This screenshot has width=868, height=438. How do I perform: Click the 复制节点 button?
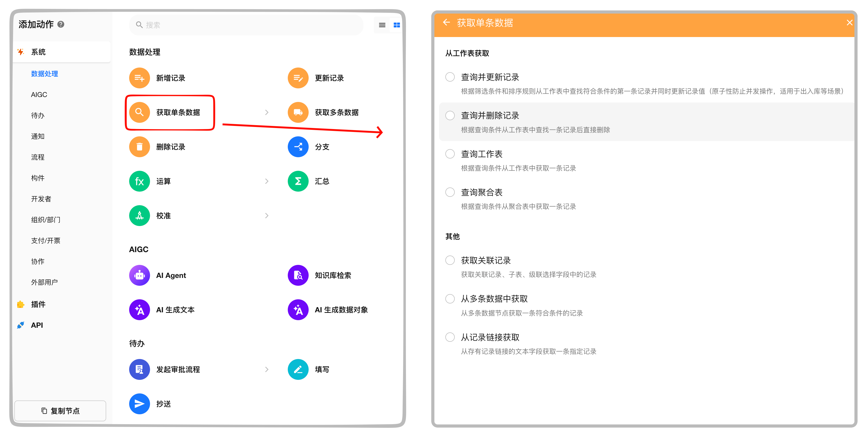(60, 410)
